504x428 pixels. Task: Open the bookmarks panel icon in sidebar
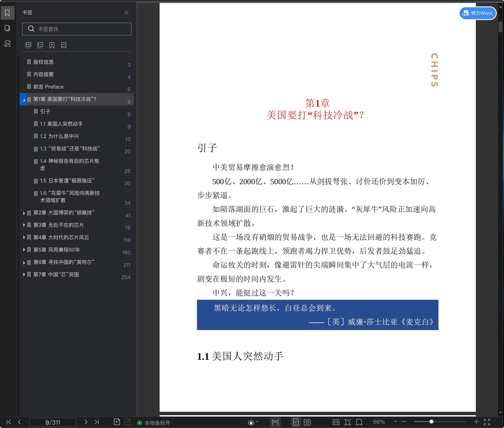click(7, 13)
